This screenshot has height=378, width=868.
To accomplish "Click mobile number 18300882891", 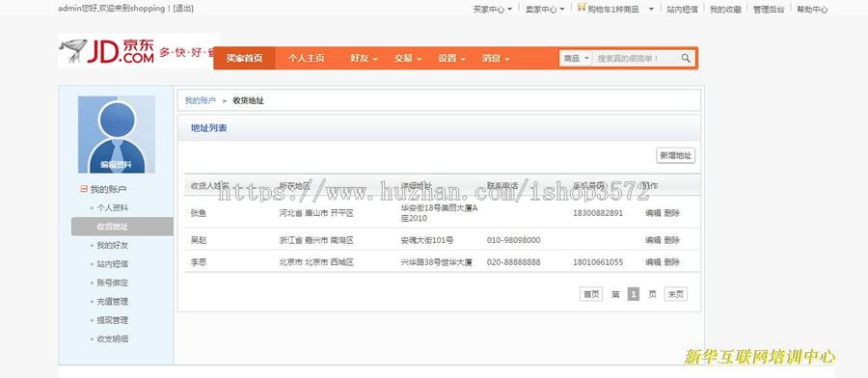I will tap(598, 213).
